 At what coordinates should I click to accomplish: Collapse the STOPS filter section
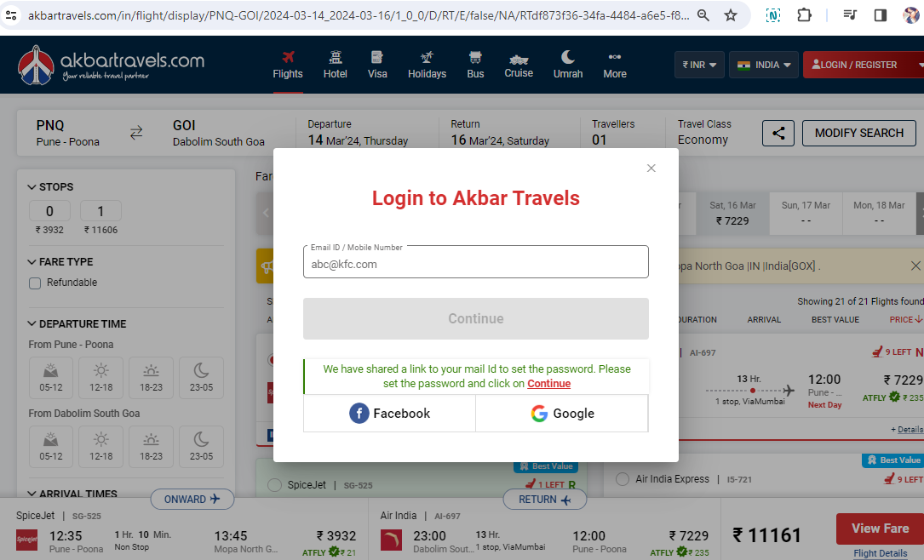(x=51, y=186)
